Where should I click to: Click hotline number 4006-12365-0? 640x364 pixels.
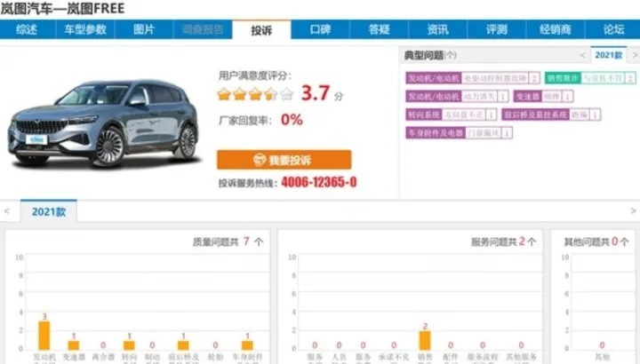click(319, 182)
